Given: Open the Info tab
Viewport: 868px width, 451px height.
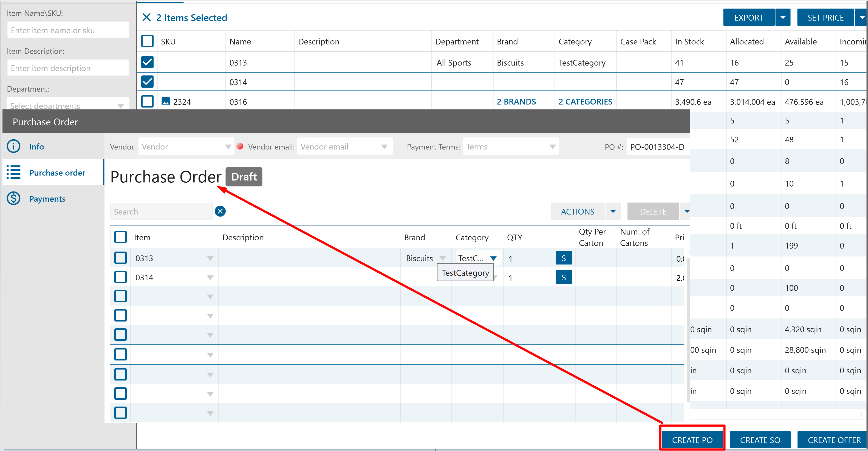Looking at the screenshot, I should pyautogui.click(x=36, y=146).
